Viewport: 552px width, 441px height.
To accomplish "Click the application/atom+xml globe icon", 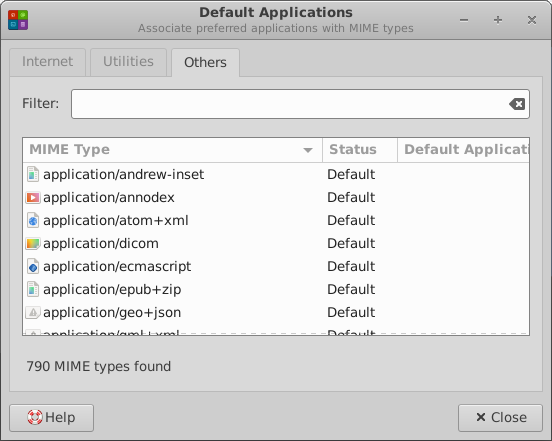I will [x=33, y=220].
